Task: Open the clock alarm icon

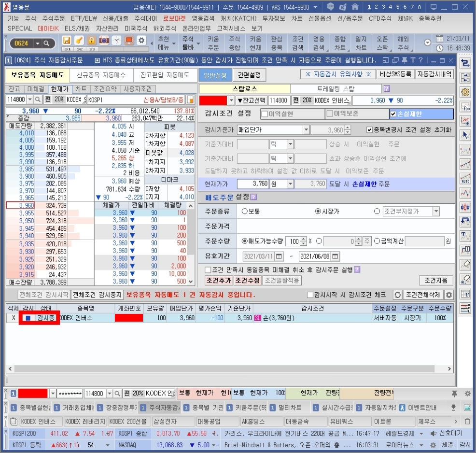Action: pyautogui.click(x=116, y=41)
